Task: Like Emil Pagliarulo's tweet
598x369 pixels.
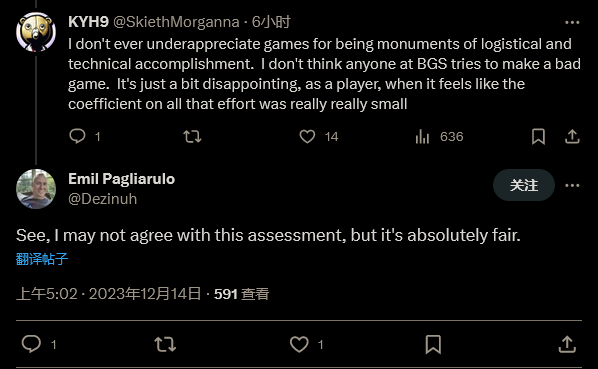Action: (299, 344)
